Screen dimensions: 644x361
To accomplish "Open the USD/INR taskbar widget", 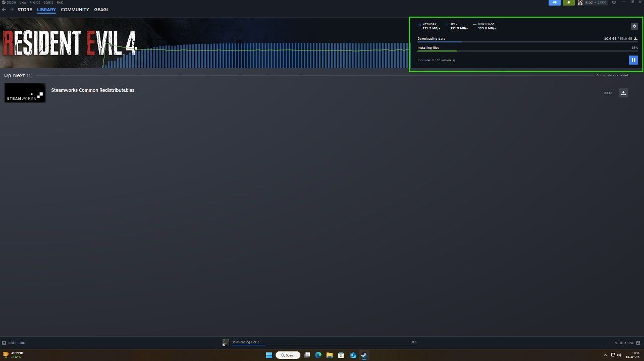I will click(x=14, y=355).
